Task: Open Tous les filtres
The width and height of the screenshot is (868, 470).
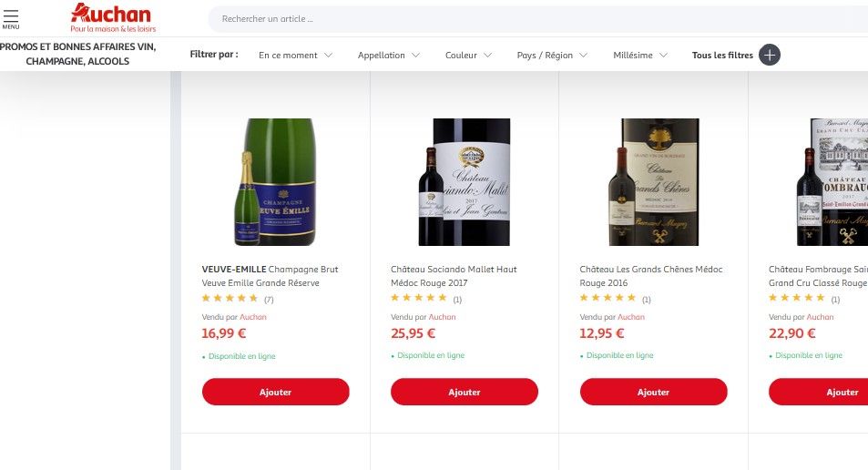Action: click(722, 55)
